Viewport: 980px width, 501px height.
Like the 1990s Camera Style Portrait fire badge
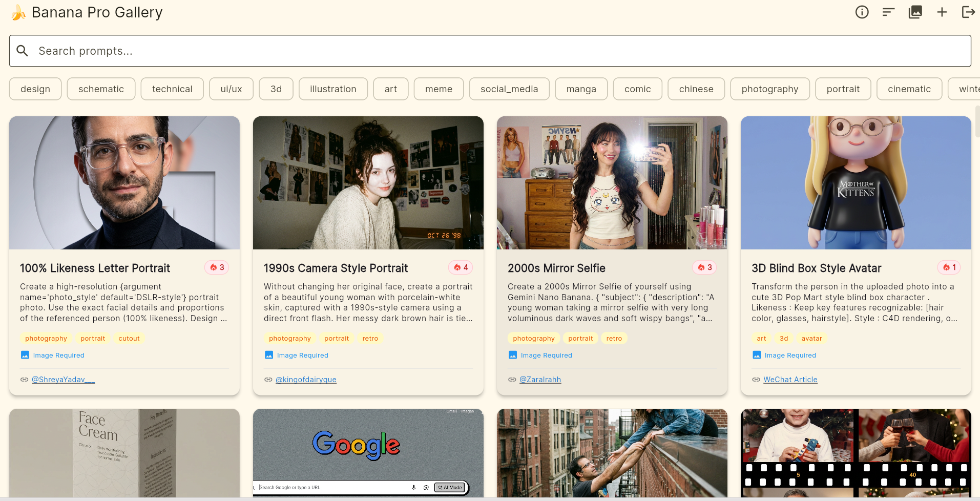[461, 267]
